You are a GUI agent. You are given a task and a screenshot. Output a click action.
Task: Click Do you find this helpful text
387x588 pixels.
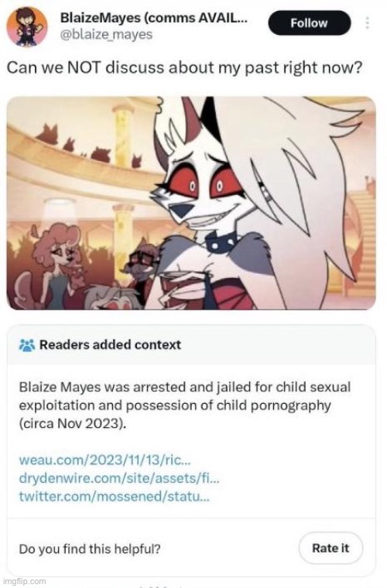point(90,549)
